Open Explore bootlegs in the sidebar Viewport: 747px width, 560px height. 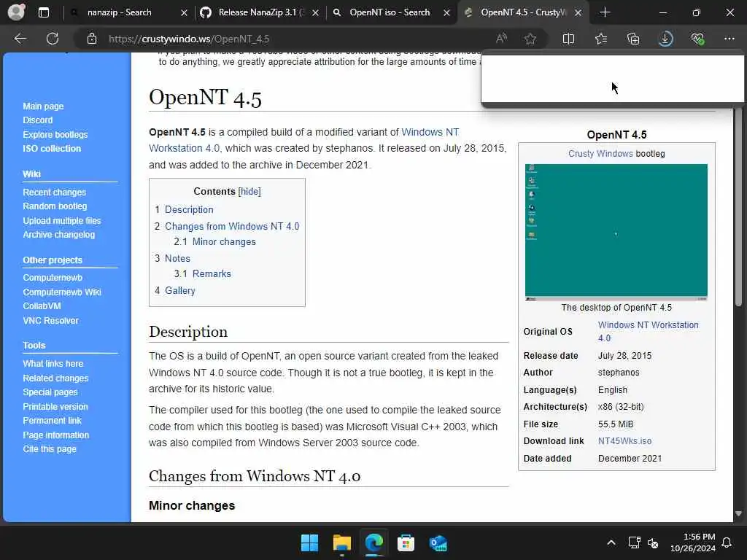pos(55,135)
